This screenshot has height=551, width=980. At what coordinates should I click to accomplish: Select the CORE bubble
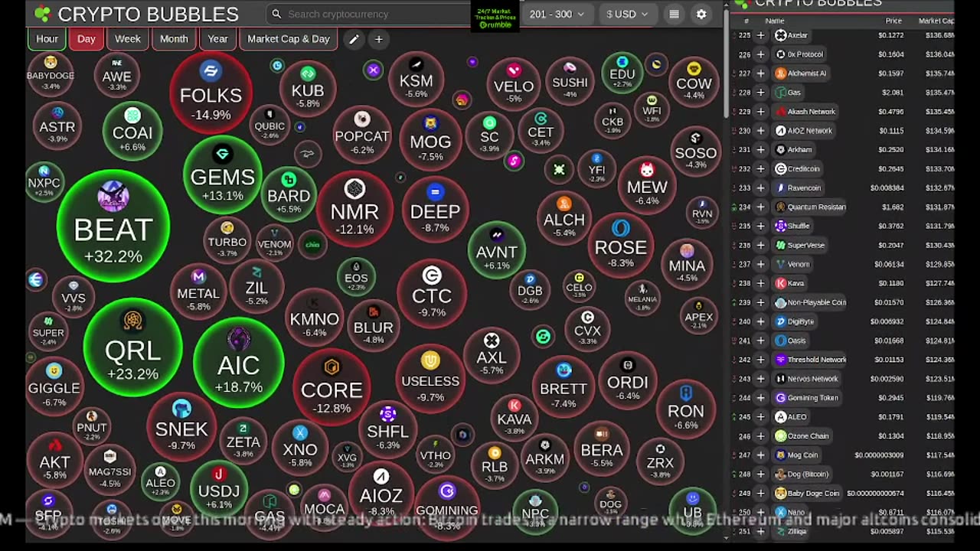coord(332,386)
